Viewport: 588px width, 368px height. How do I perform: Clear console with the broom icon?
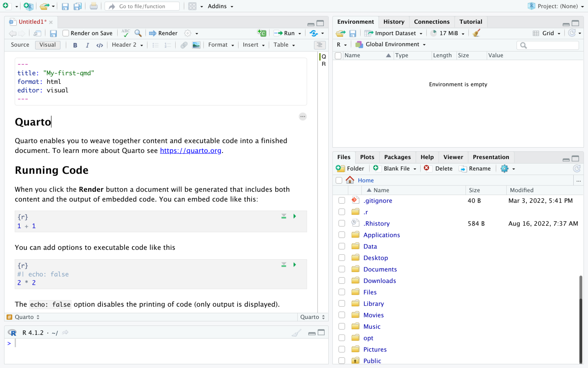pos(296,332)
